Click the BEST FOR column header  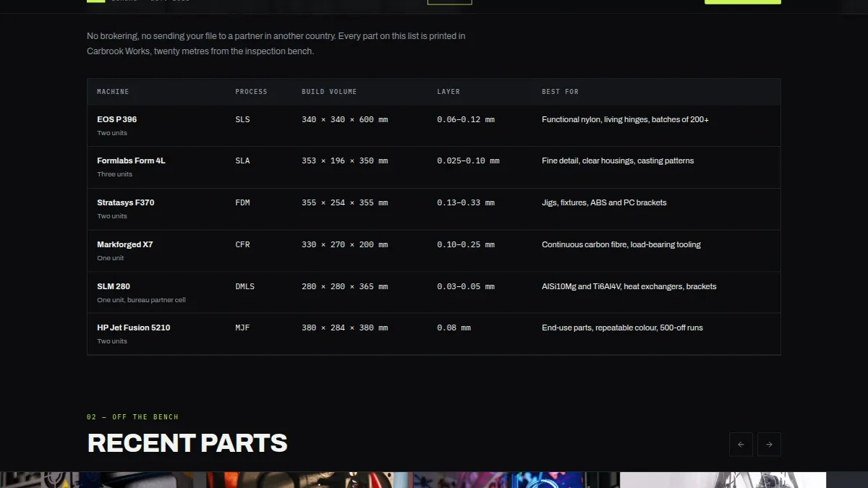[560, 92]
